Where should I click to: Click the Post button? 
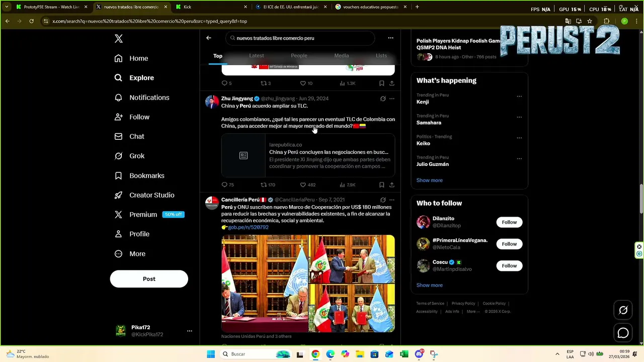(x=149, y=279)
